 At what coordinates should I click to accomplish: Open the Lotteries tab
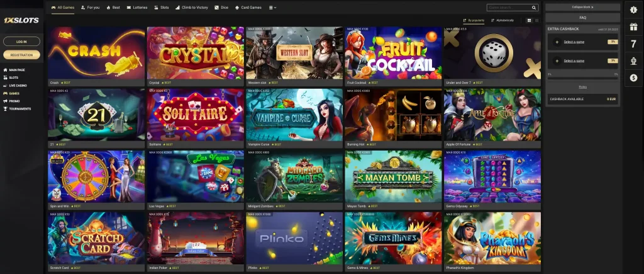coord(137,8)
